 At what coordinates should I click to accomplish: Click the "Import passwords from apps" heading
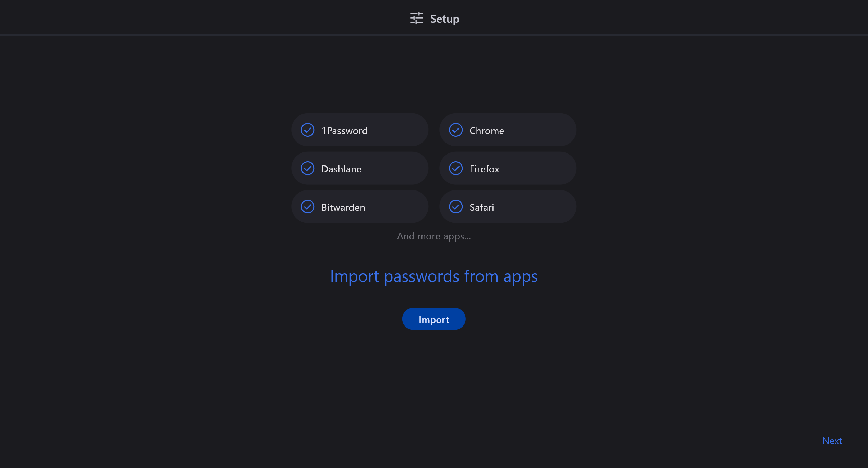(434, 276)
